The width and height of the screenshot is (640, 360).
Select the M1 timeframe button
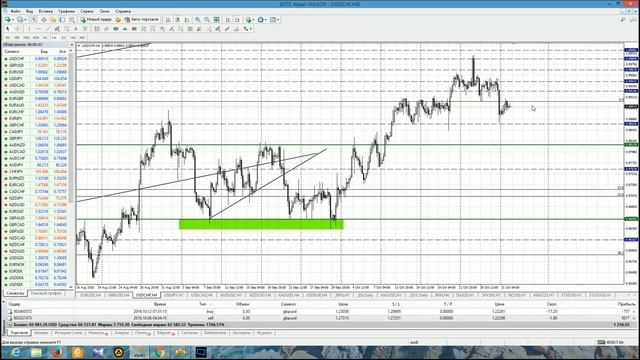click(x=7, y=38)
